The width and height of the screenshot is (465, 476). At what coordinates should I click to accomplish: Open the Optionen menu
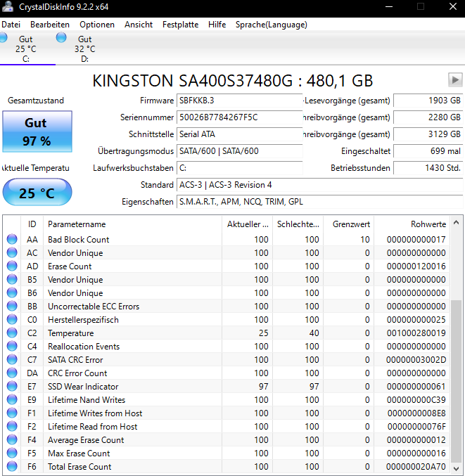click(97, 25)
